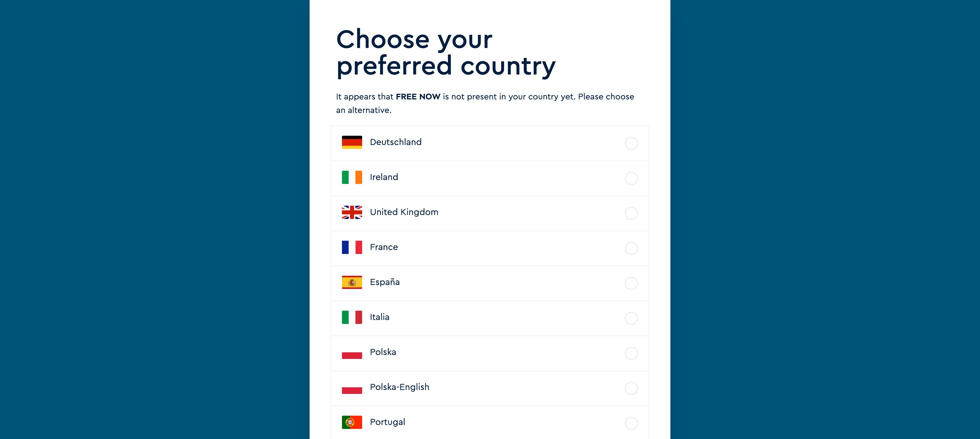Click the flag beside Polska-English
The image size is (980, 439).
(352, 387)
